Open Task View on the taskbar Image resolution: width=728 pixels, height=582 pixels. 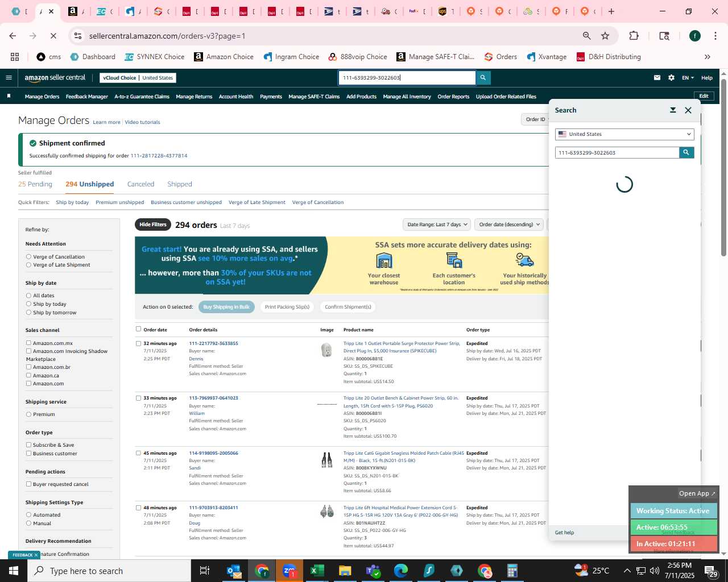tap(205, 571)
